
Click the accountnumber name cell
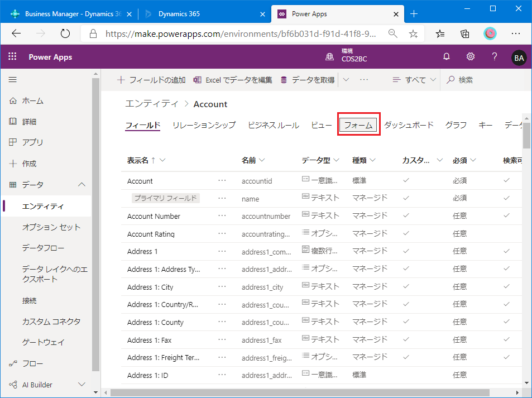pos(266,216)
